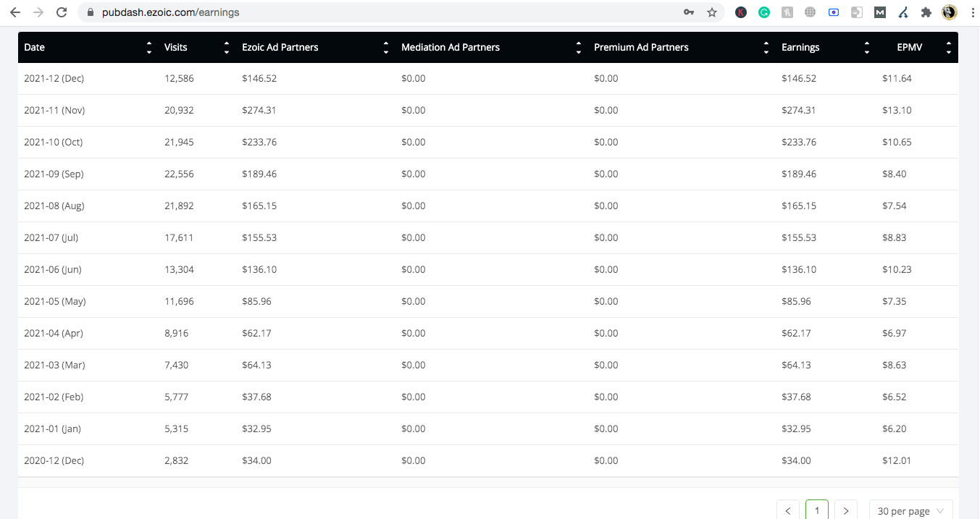Click the 2021-11 (Nov) date cell

[54, 110]
